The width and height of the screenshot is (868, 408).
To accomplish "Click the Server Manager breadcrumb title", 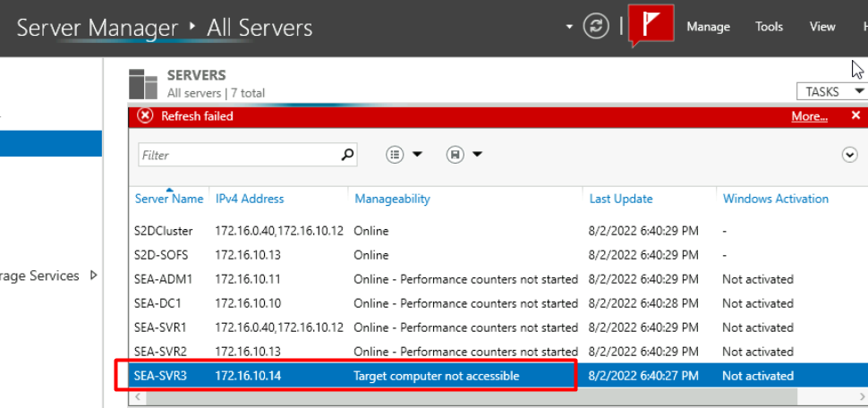I will pyautogui.click(x=98, y=27).
